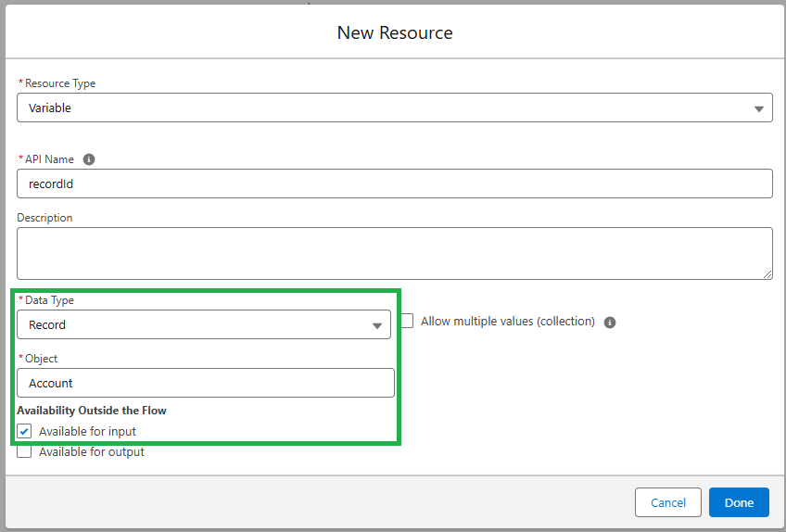The image size is (786, 532).
Task: Click inside the Description text area
Action: [x=394, y=253]
